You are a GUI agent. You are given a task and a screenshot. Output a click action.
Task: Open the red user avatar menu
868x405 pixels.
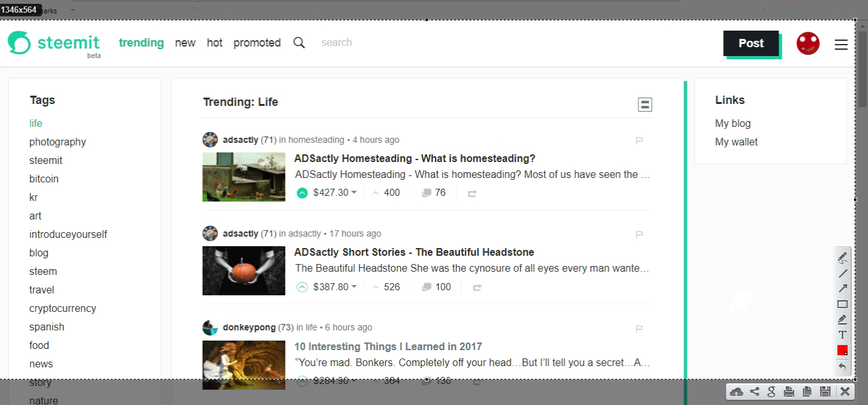(808, 43)
